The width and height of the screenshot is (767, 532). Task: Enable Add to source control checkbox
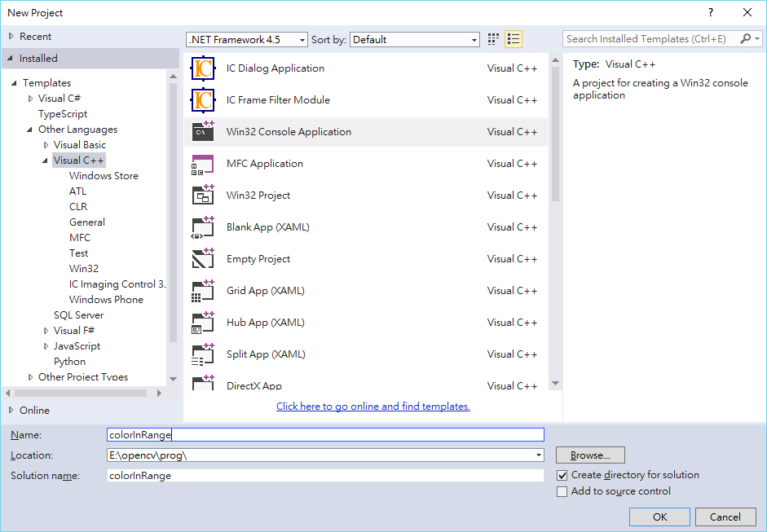[562, 491]
